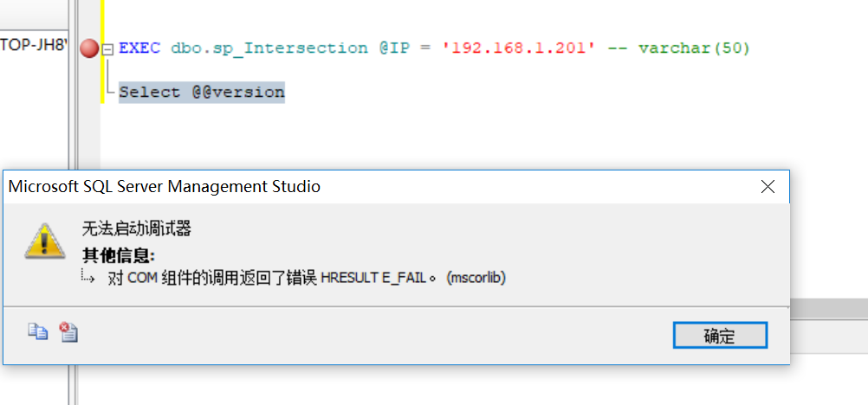Place cursor on dbo.sp_Intersection procedure name
This screenshot has height=405, width=868.
tap(269, 48)
